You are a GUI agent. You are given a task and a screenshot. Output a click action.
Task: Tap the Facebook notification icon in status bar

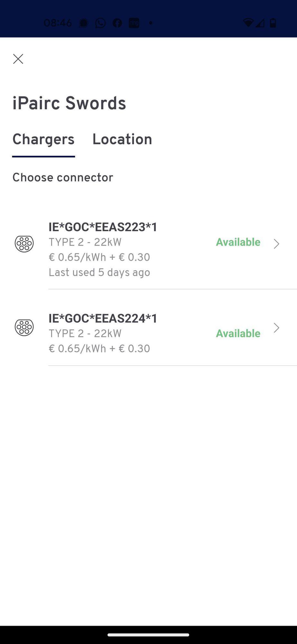[117, 23]
